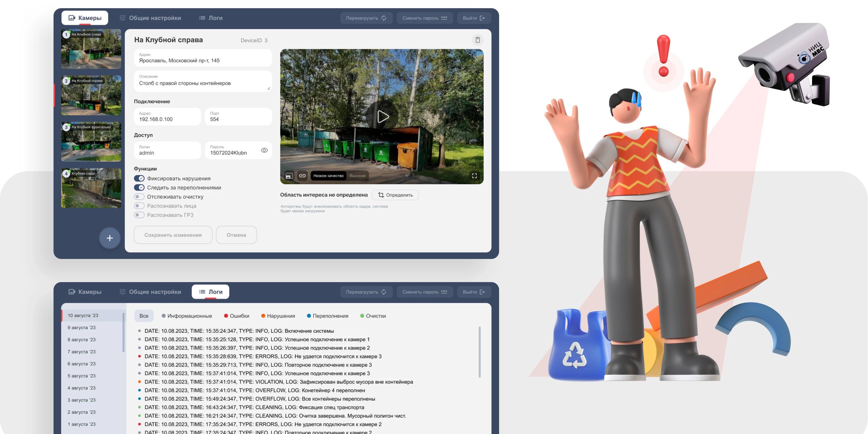Edit the Описание text field
The height and width of the screenshot is (434, 868).
pyautogui.click(x=203, y=81)
